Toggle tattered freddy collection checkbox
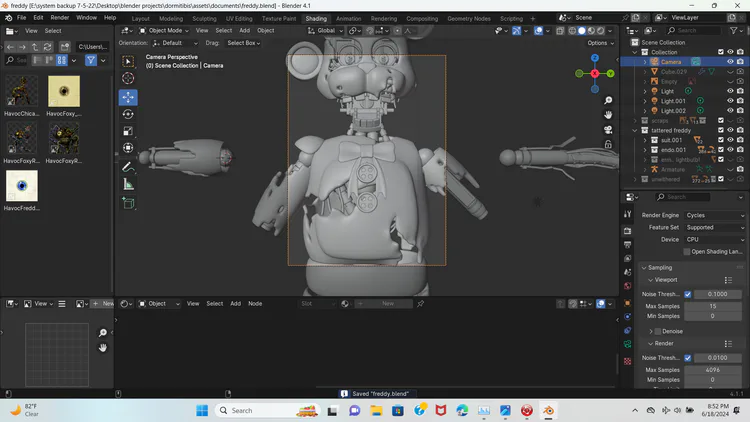This screenshot has height=422, width=750. click(721, 130)
